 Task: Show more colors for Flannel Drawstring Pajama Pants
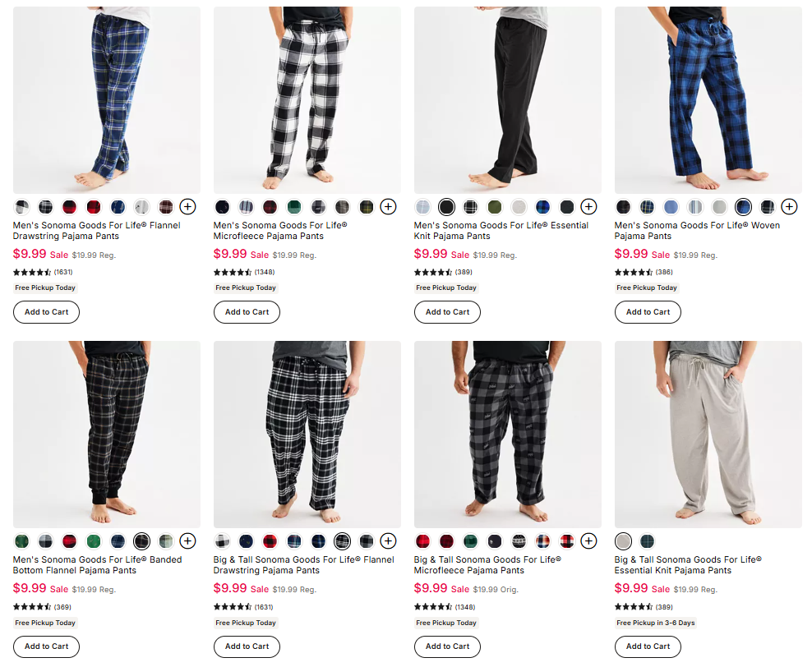pyautogui.click(x=187, y=207)
